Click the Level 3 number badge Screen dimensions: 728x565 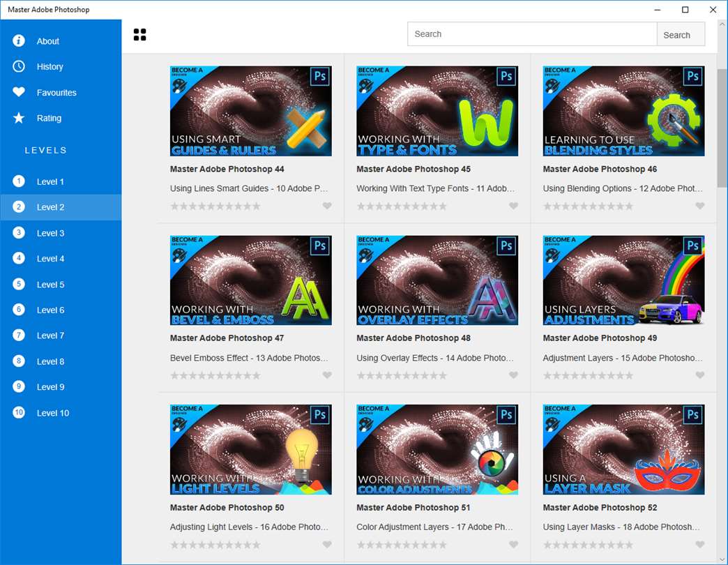pyautogui.click(x=19, y=232)
